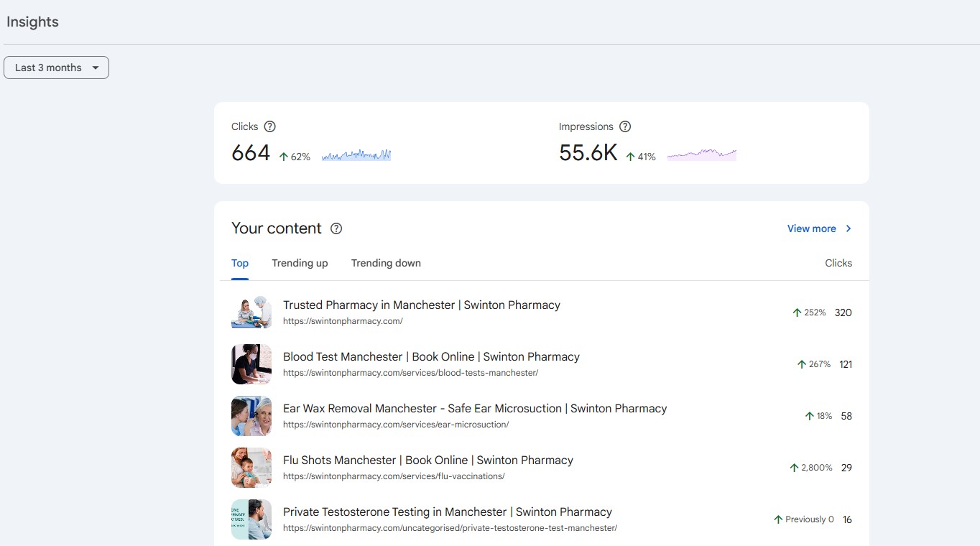
Task: Open the Last 3 months date dropdown
Action: click(x=57, y=68)
